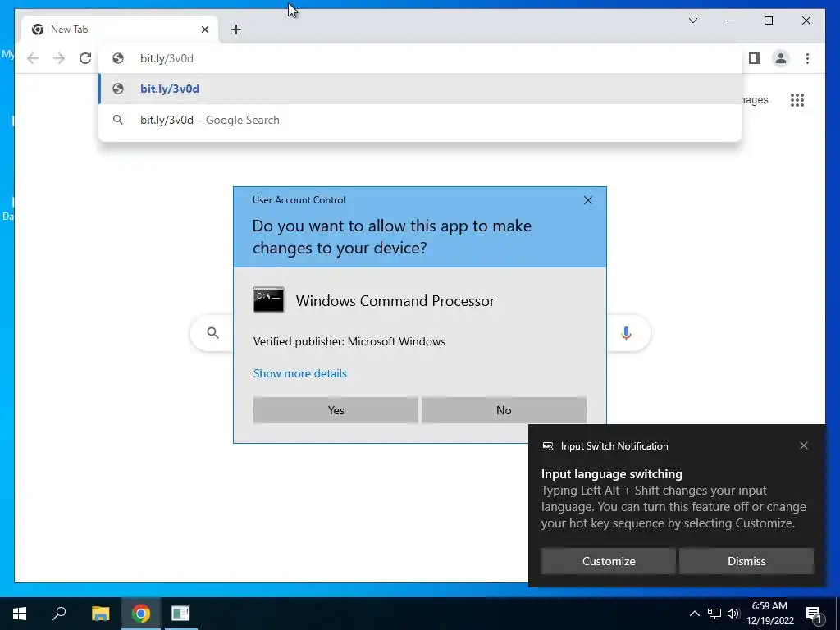This screenshot has width=840, height=630.
Task: Open File Explorer from the taskbar
Action: [100, 614]
